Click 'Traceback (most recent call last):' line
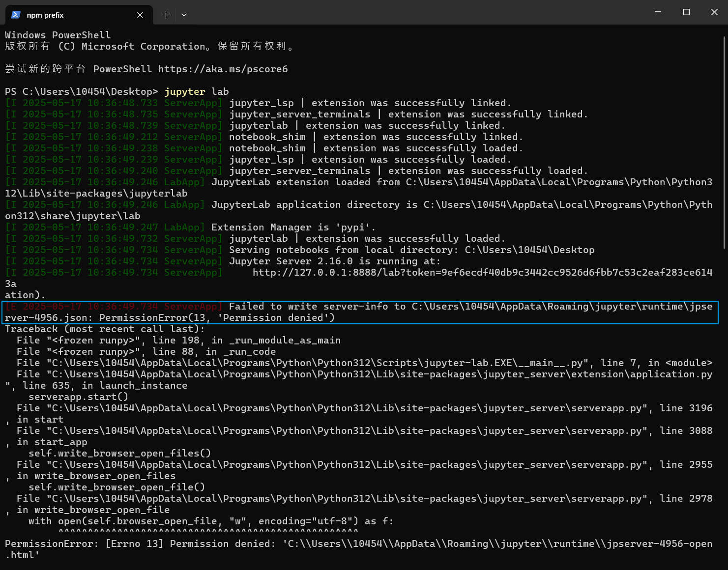728x570 pixels. point(105,329)
